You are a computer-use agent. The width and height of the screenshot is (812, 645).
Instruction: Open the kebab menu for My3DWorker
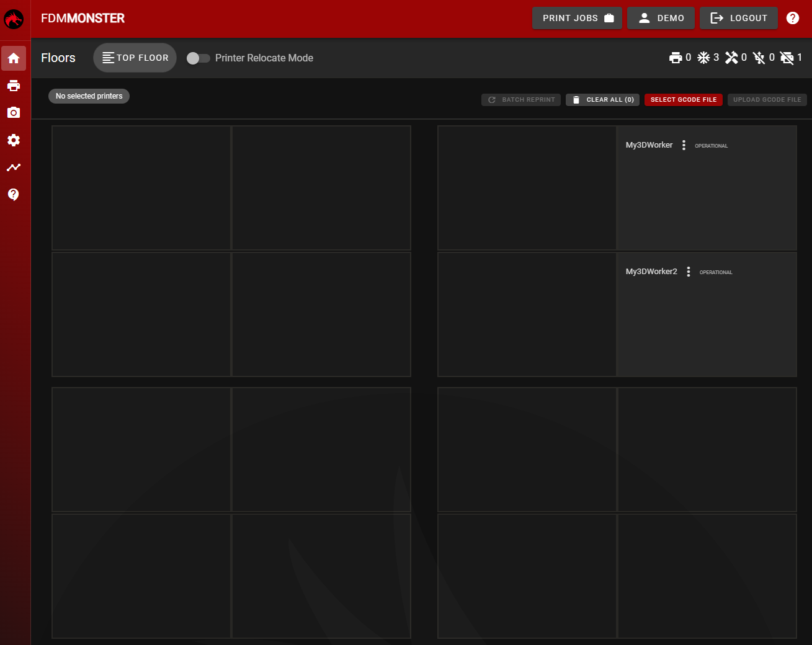684,145
